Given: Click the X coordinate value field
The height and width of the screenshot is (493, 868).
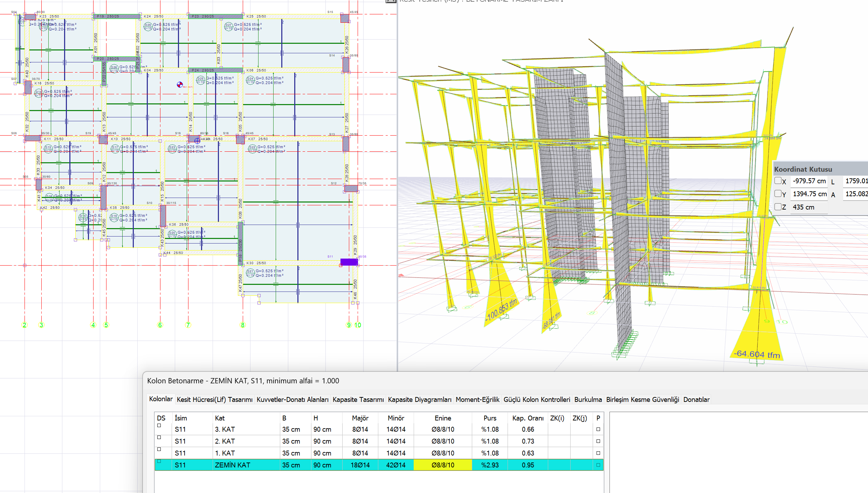Looking at the screenshot, I should [809, 181].
